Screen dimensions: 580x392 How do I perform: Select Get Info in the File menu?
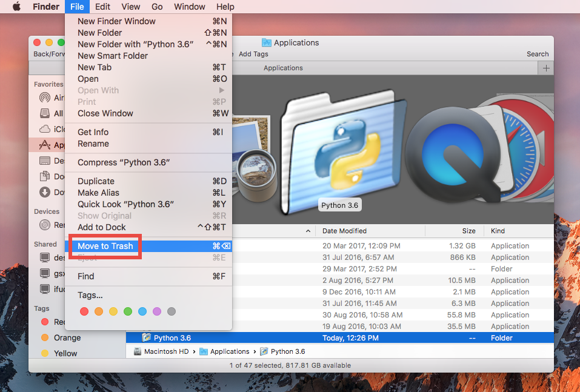(x=93, y=132)
